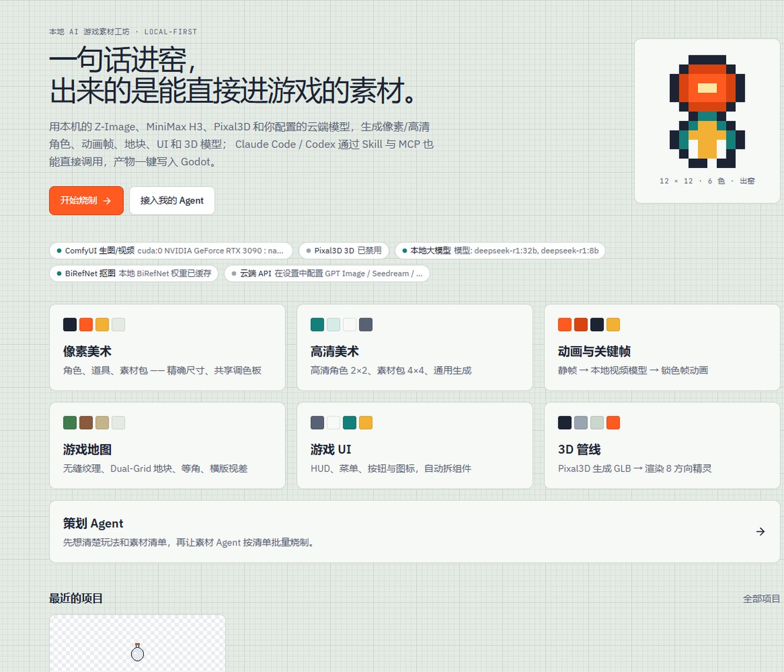Click the Pixal3D 生成 GLB description text
This screenshot has width=784, height=672.
pyautogui.click(x=634, y=469)
